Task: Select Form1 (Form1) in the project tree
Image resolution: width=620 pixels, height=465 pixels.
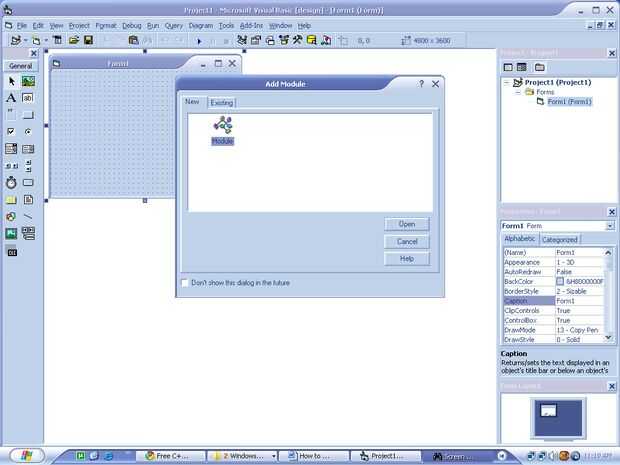Action: pos(569,102)
